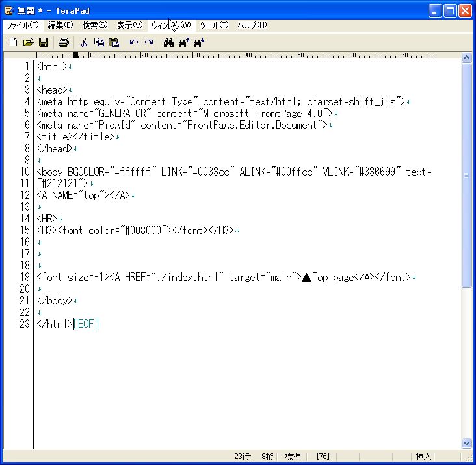
Task: Click the </head> tag on line 8
Action: (55, 148)
